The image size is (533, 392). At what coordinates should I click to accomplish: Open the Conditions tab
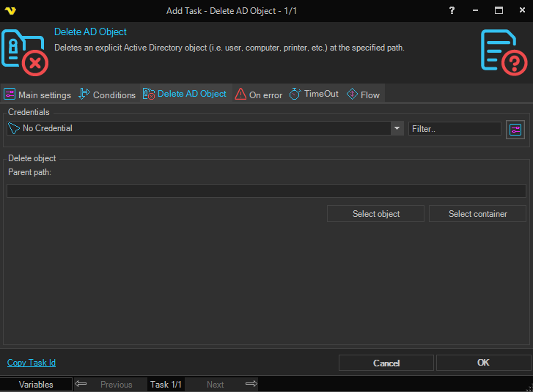[107, 95]
